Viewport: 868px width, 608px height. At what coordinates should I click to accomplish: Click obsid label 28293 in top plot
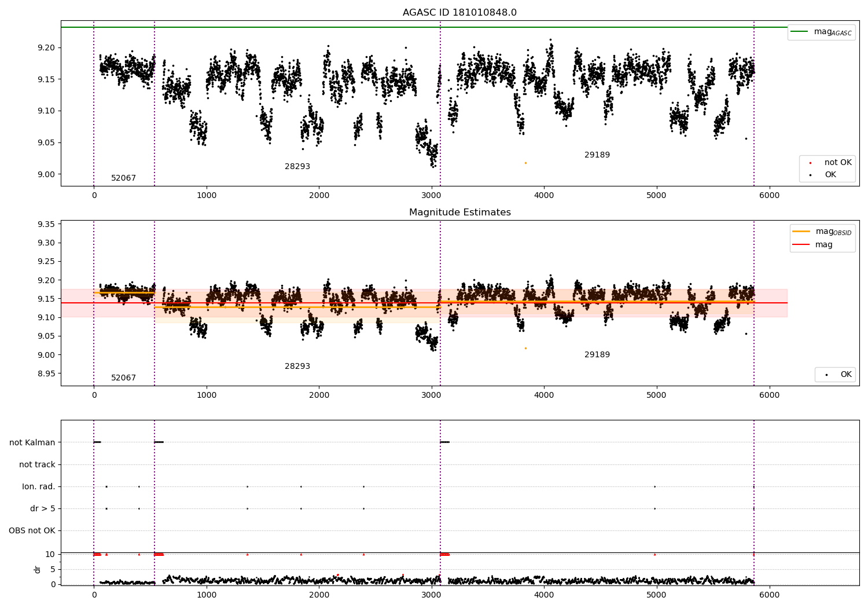tap(297, 166)
